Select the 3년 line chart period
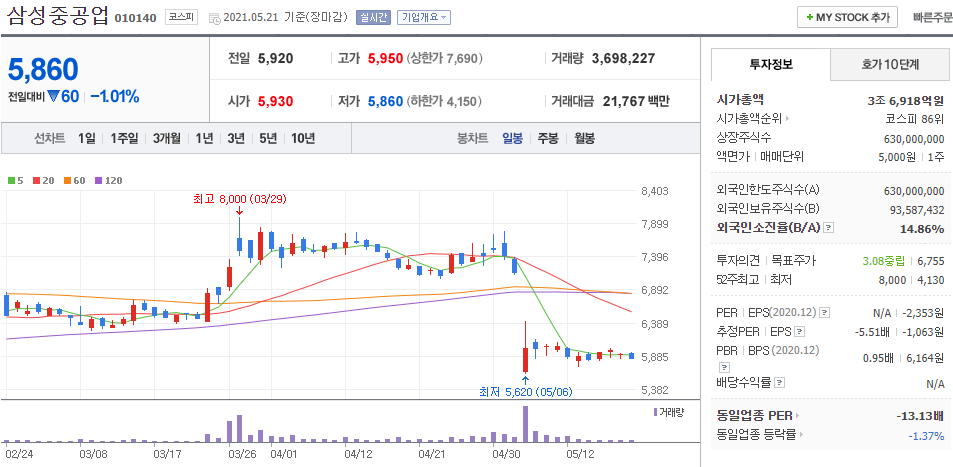Screen dimensions: 953x467 (236, 138)
